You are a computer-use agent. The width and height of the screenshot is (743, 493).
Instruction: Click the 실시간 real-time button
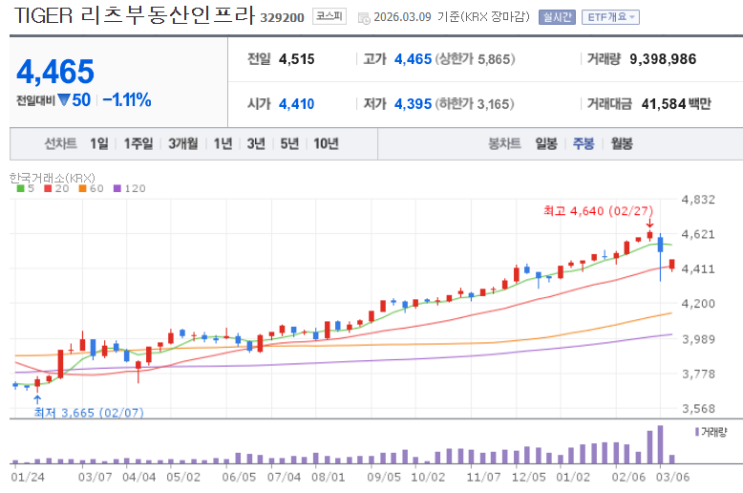click(x=557, y=18)
